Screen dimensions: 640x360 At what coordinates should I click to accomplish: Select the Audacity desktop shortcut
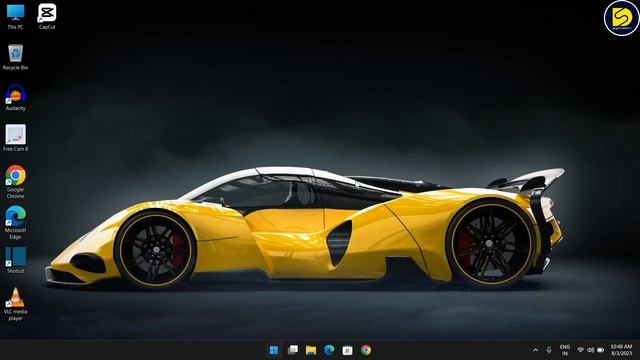tap(16, 98)
